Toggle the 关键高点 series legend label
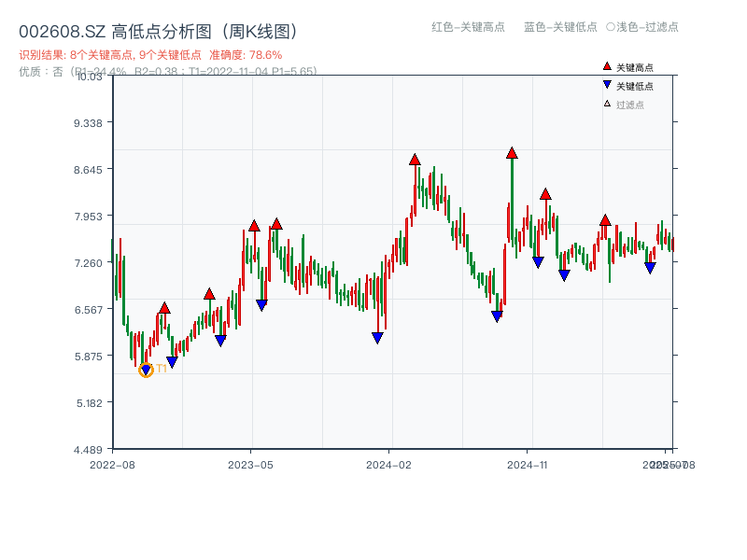Viewport: 747px width, 560px height. pos(635,67)
